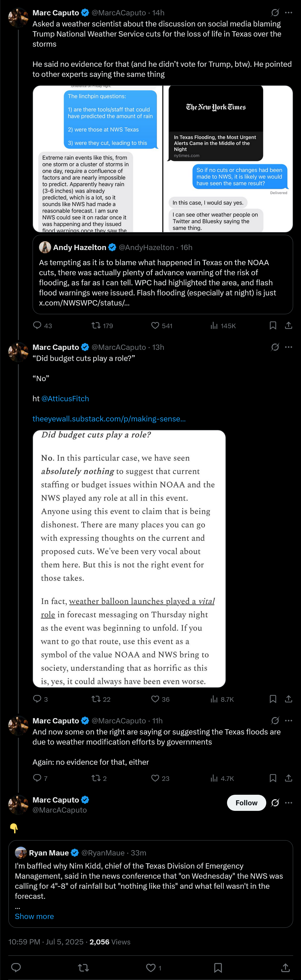Viewport: 301px width, 980px height.
Task: Open more options menu on the 11h tweet
Action: 288,721
